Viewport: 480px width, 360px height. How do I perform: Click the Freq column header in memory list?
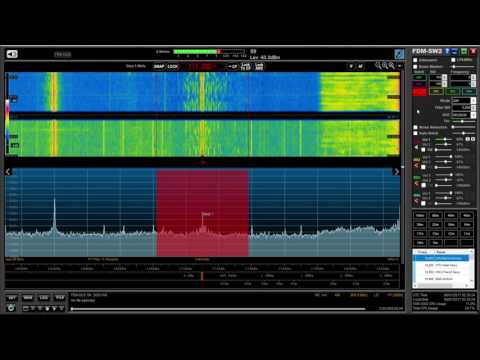coord(422,252)
